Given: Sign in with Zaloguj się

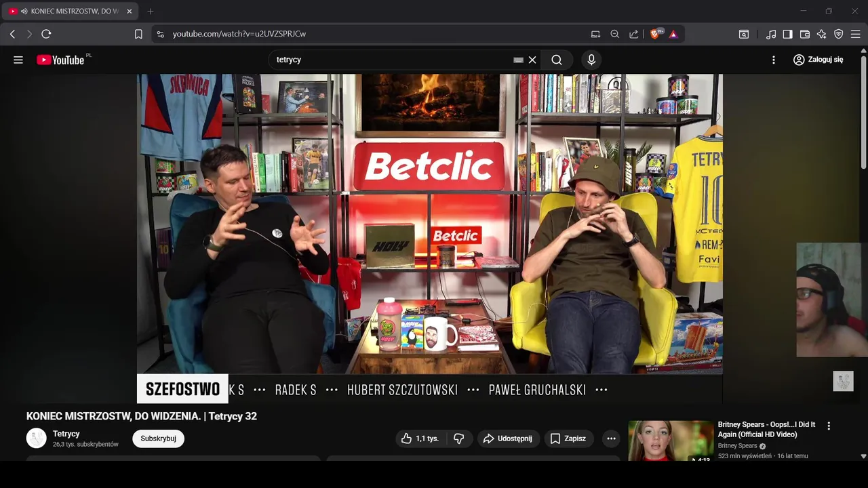Looking at the screenshot, I should pos(818,60).
